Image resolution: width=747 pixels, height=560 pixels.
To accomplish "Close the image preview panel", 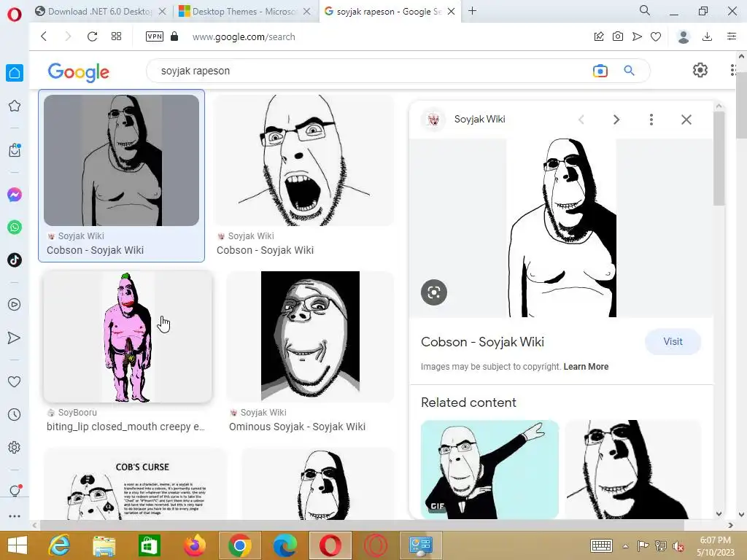I will [x=686, y=120].
